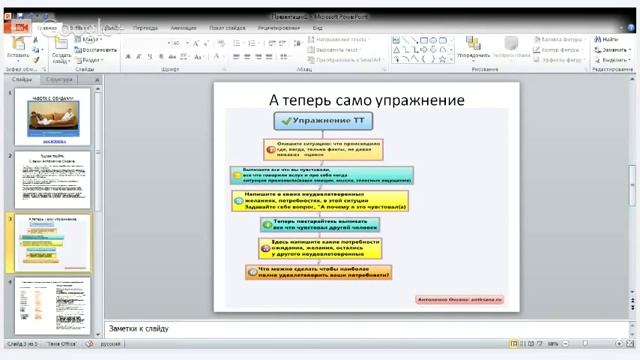640x360 pixels.
Task: Open the Change Case (Aa) dropdown
Action: [199, 57]
